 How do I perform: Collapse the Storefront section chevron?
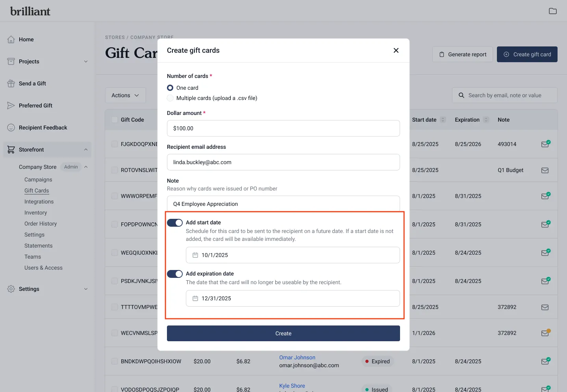pyautogui.click(x=86, y=150)
